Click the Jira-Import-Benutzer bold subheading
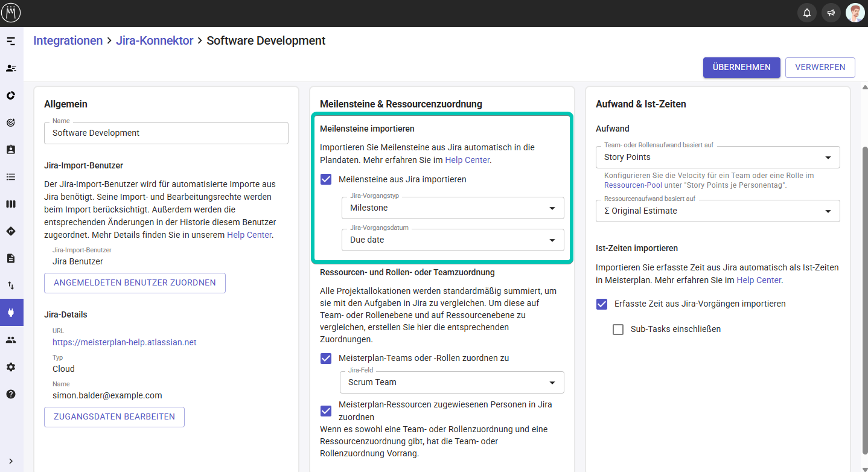868x472 pixels. point(84,165)
